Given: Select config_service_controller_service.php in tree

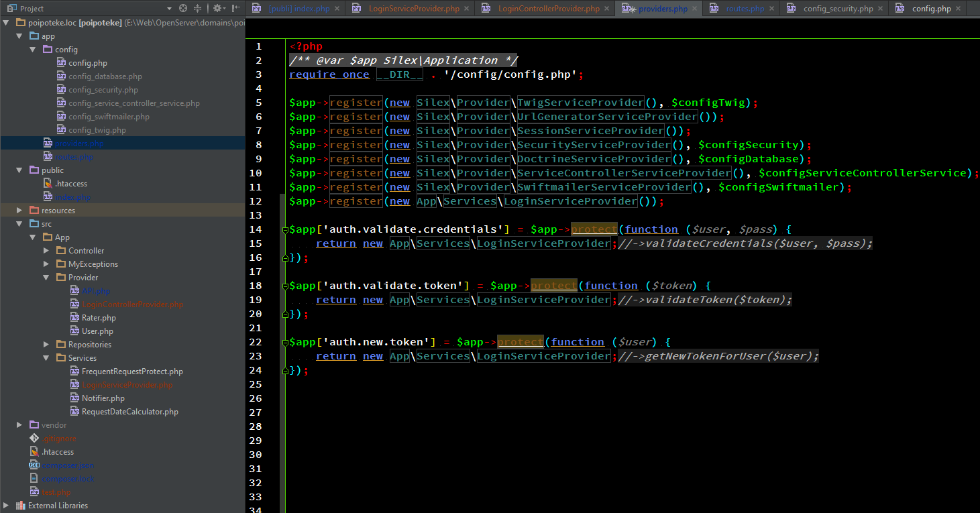Looking at the screenshot, I should (x=133, y=103).
